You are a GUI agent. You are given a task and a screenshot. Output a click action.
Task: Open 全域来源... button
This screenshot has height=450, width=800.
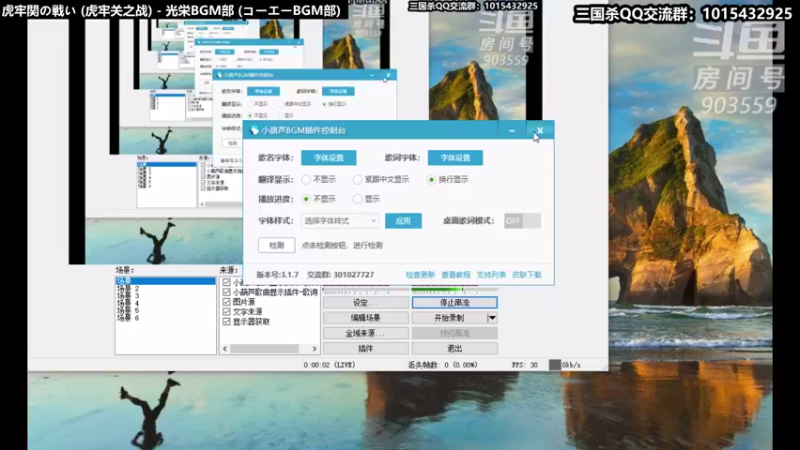[365, 333]
